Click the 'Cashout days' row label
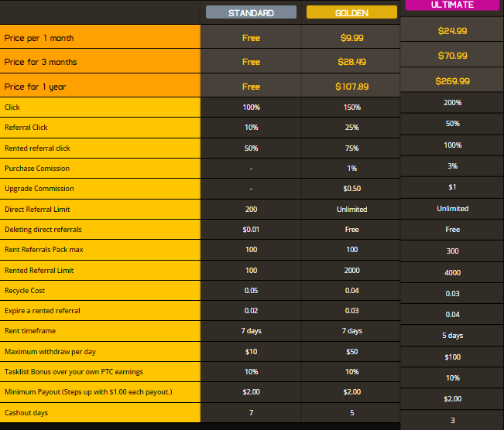Viewport: 504px width, 430px height. click(x=26, y=413)
